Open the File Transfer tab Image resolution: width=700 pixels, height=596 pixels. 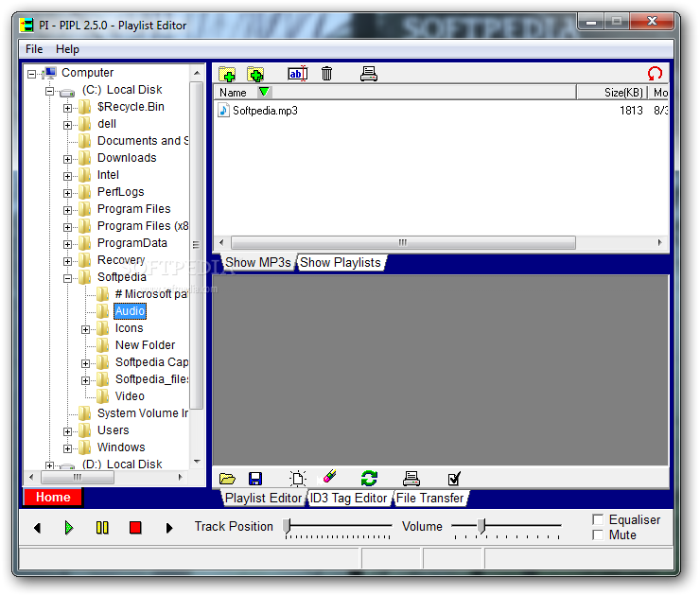[x=430, y=499]
